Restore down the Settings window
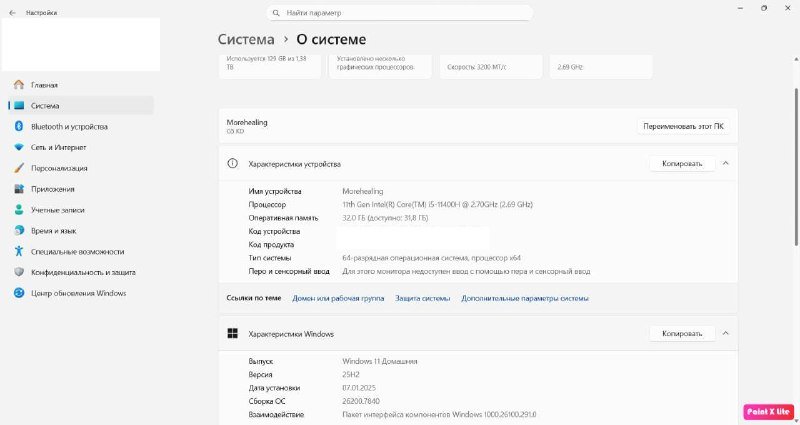 click(x=764, y=8)
